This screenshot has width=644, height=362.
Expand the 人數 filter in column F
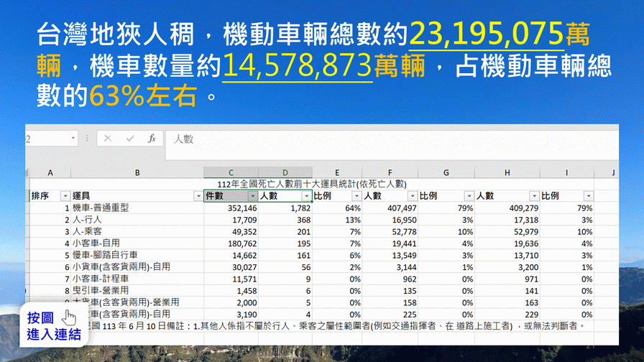click(x=412, y=196)
